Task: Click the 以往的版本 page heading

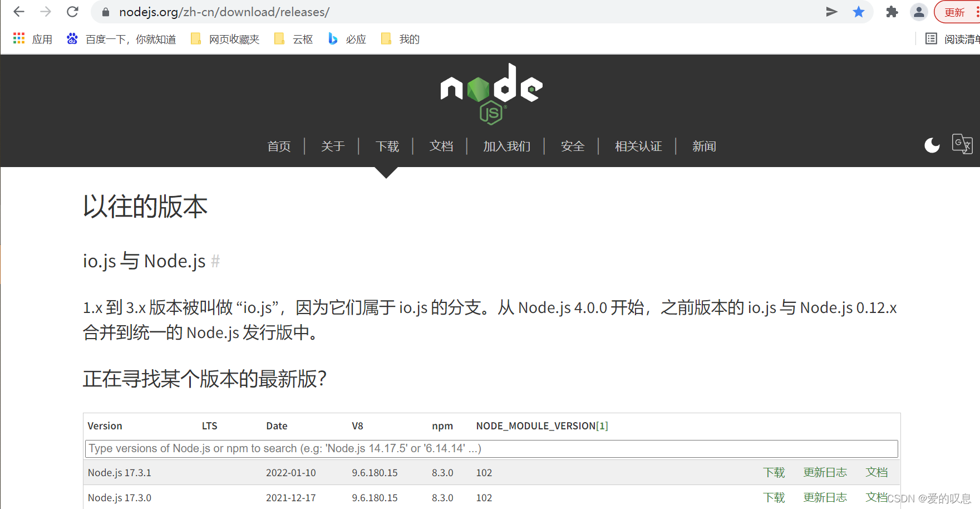Action: (x=145, y=207)
